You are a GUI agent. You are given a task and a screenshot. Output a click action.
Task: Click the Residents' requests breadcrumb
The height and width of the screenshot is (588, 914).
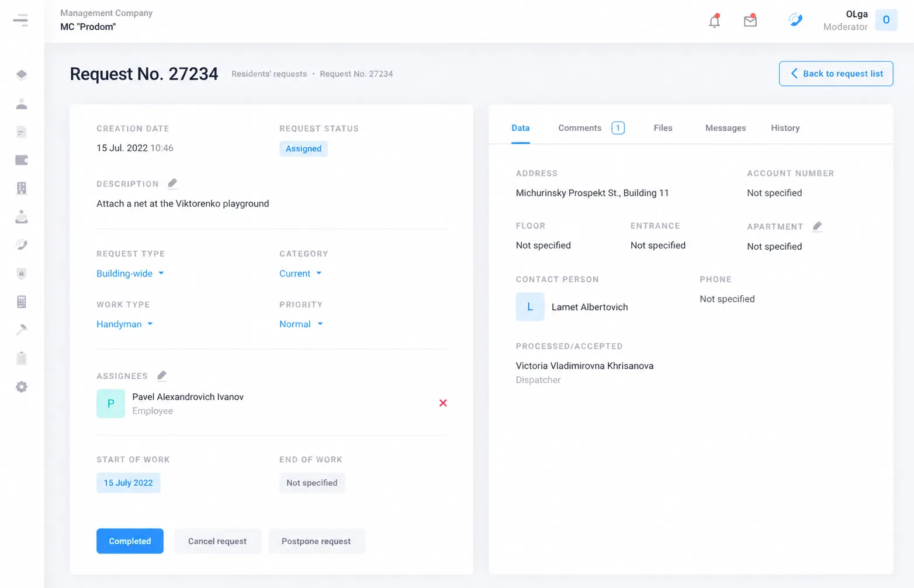pos(269,74)
